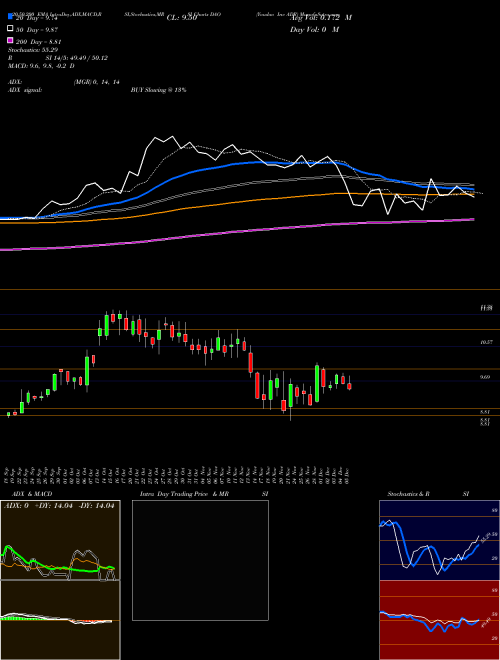
Task: Click the ADX signal label
Action: 24,90
